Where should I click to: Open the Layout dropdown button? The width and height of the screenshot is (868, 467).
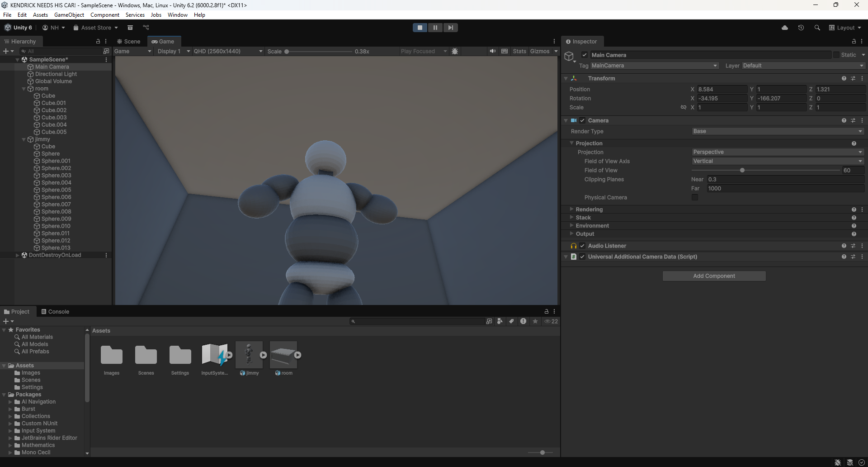pyautogui.click(x=845, y=28)
